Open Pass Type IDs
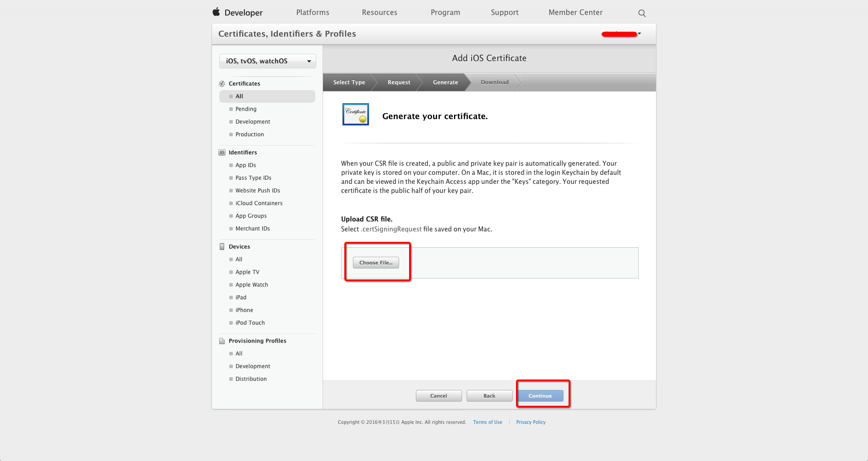The height and width of the screenshot is (461, 868). 253,178
